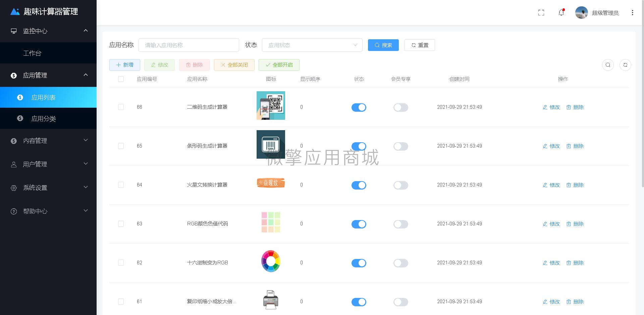Click into the 应用名称 search input

pos(189,45)
